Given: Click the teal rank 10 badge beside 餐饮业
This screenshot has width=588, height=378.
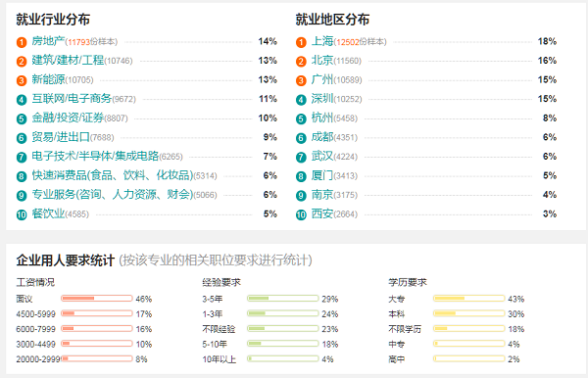Looking at the screenshot, I should pos(22,214).
